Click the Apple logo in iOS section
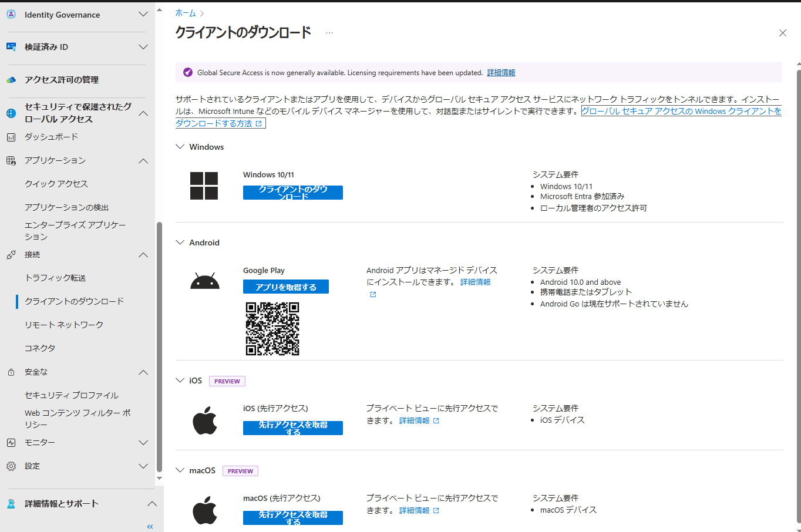The image size is (801, 532). pos(205,420)
